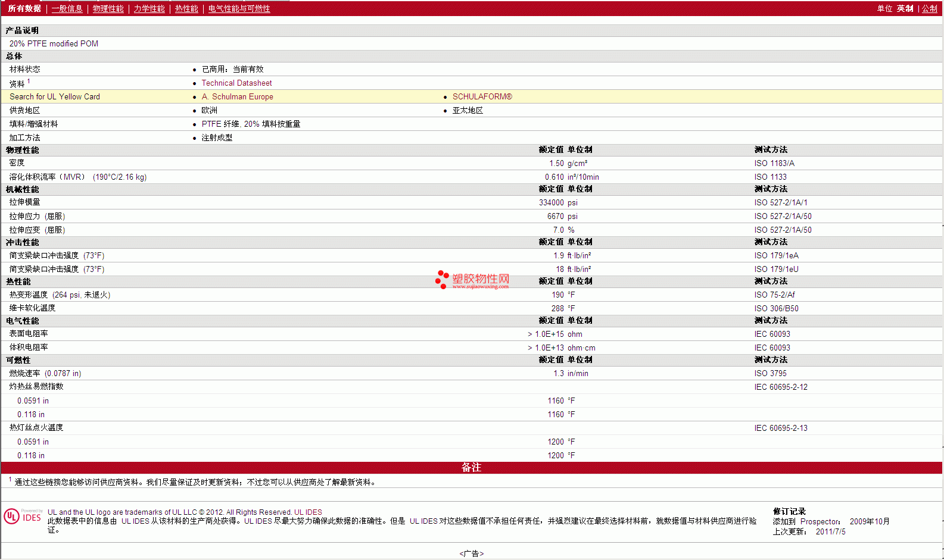Viewport: 944px width, 560px height.
Task: Switch to the 物理性能 tab
Action: (108, 8)
